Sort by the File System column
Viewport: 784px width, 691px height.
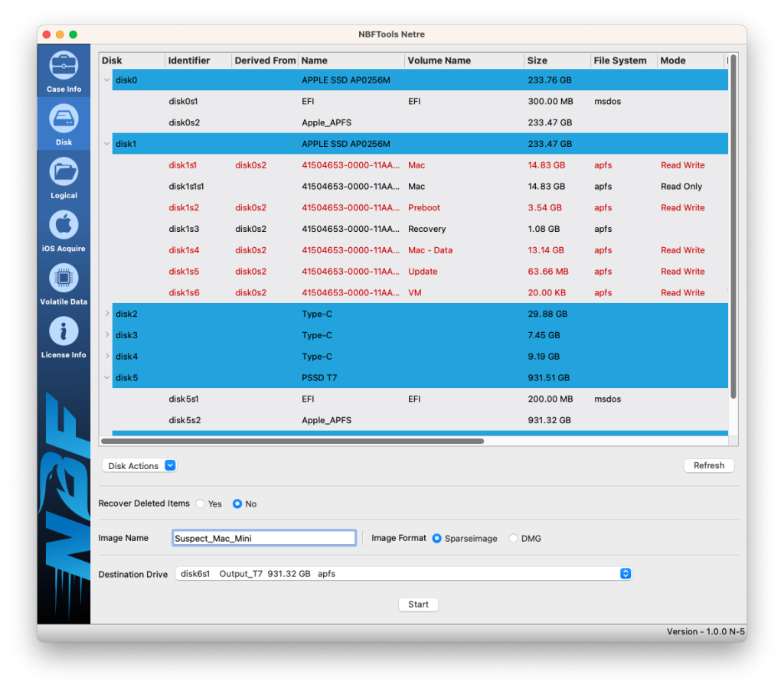tap(621, 60)
